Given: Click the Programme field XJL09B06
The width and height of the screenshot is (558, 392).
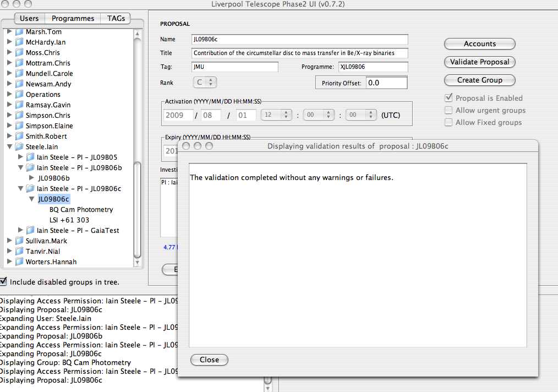Looking at the screenshot, I should point(373,67).
